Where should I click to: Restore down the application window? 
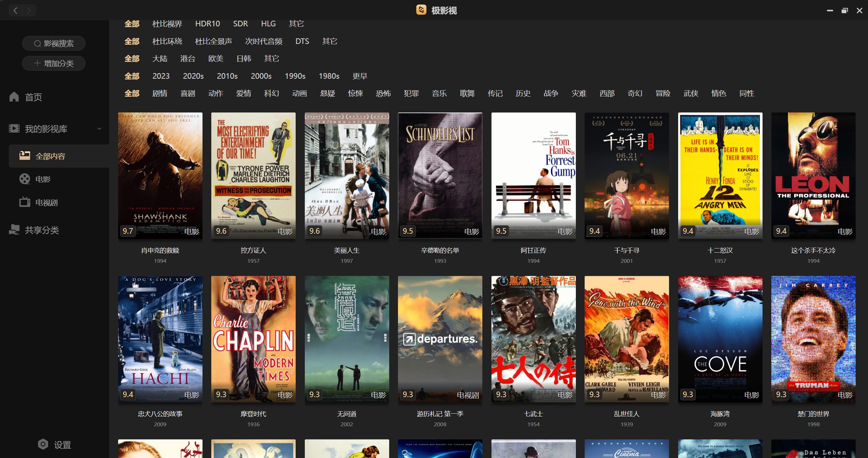tap(844, 11)
